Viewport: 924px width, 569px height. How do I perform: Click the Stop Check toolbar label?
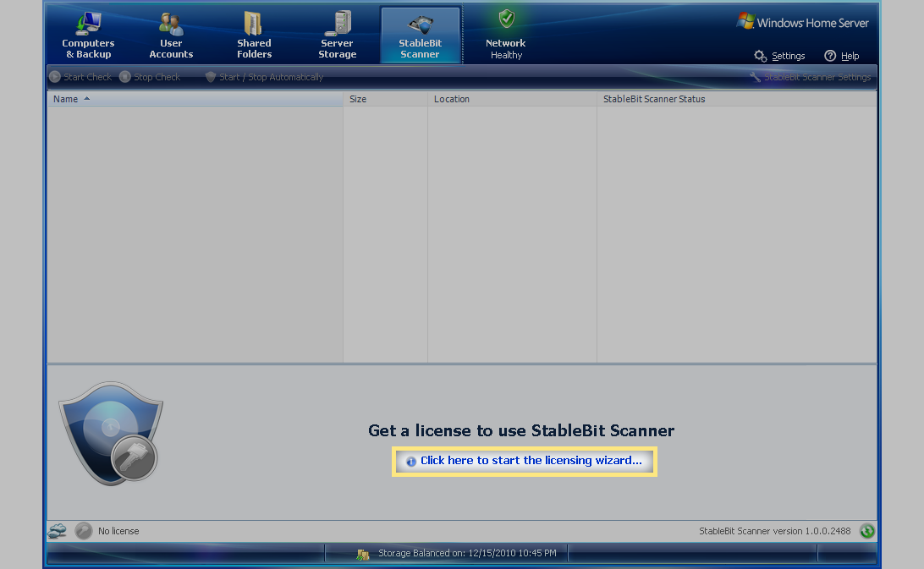click(x=157, y=77)
